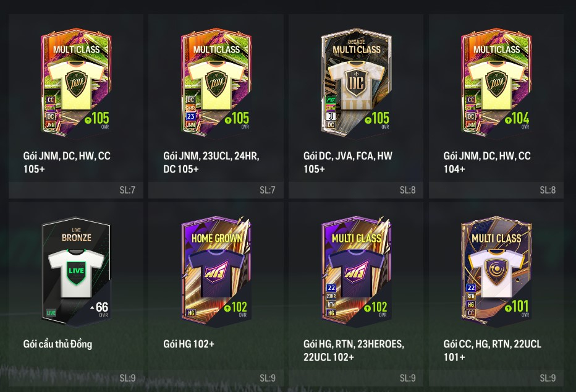Open 'Gói HG 102+' pack title
This screenshot has width=576, height=392.
pos(189,344)
